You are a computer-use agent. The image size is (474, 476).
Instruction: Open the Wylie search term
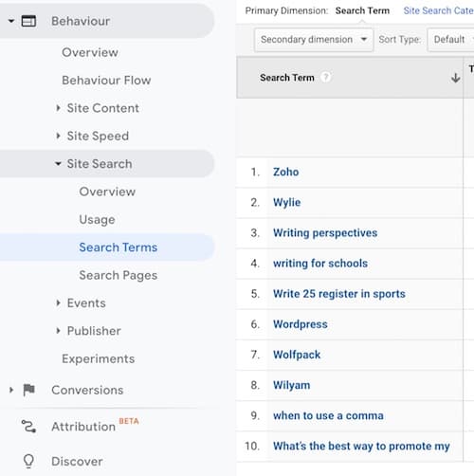(287, 202)
